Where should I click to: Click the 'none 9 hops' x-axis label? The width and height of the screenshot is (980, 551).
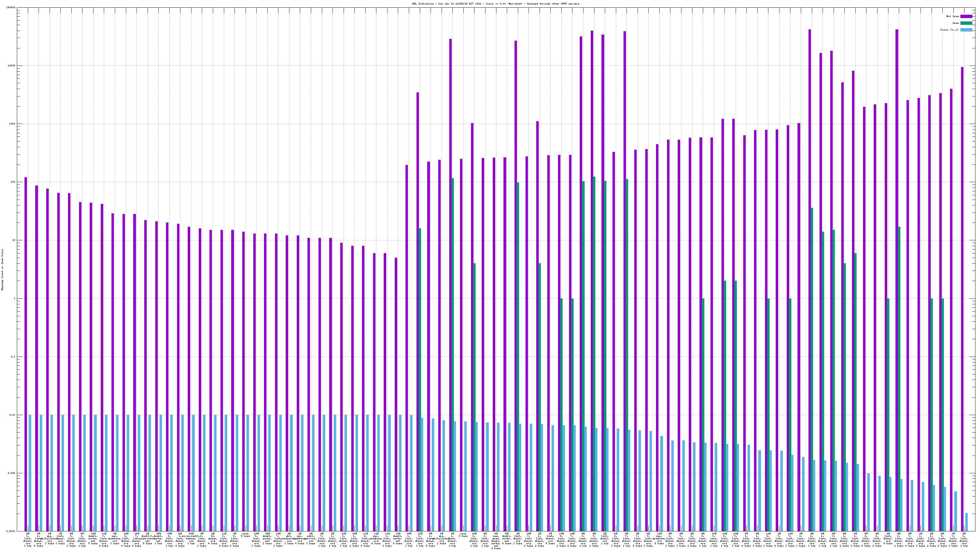click(x=245, y=535)
